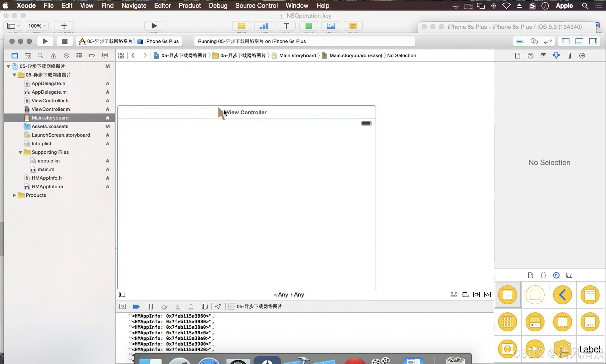
Task: Toggle the Debug area visibility
Action: click(579, 41)
